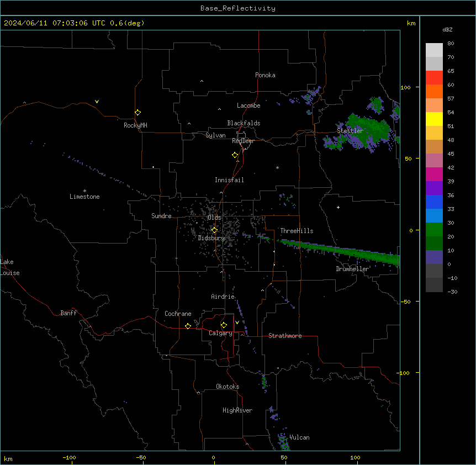This screenshot has height=465, width=476.
Task: Click the Sylvan label
Action: [x=215, y=135]
